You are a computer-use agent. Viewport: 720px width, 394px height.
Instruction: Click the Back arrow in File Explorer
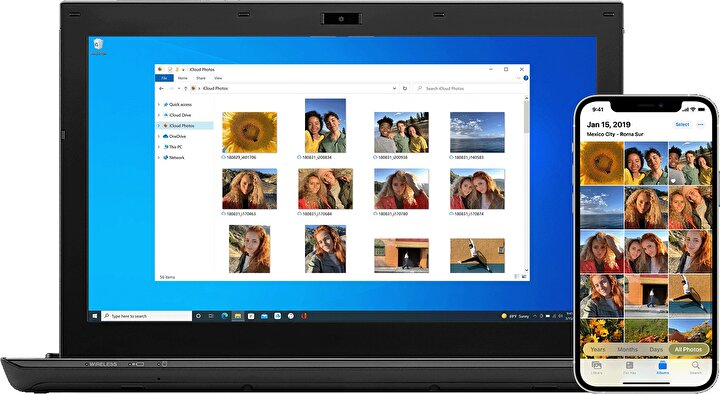[x=161, y=88]
